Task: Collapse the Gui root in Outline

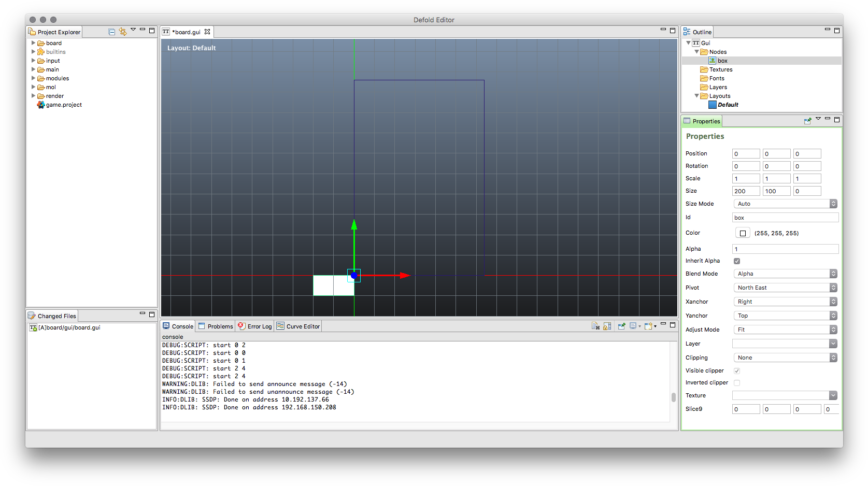Action: point(688,43)
